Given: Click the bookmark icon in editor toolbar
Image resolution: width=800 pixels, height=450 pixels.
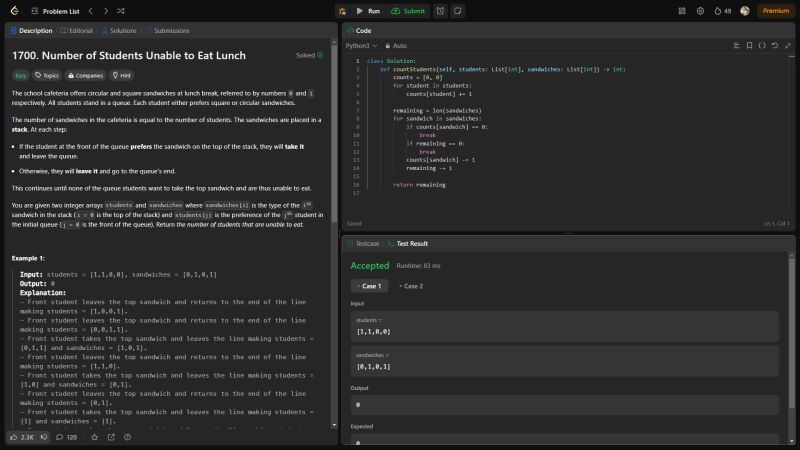Looking at the screenshot, I should tap(749, 45).
